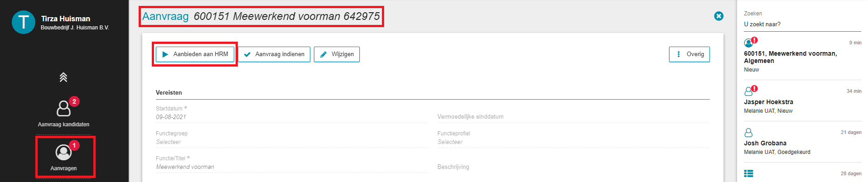This screenshot has height=182, width=868.
Task: Open Wijzigen to edit the request
Action: pyautogui.click(x=337, y=54)
